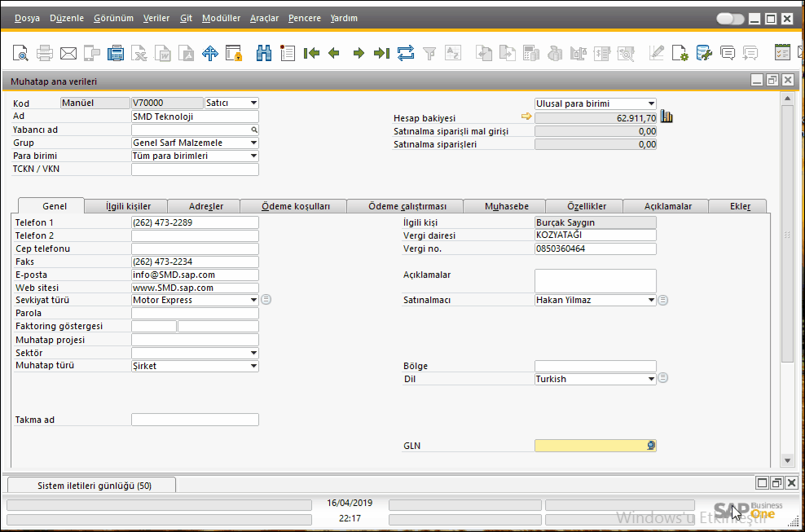Open the Araçlar menu
Viewport: 805px width, 532px height.
(x=265, y=19)
